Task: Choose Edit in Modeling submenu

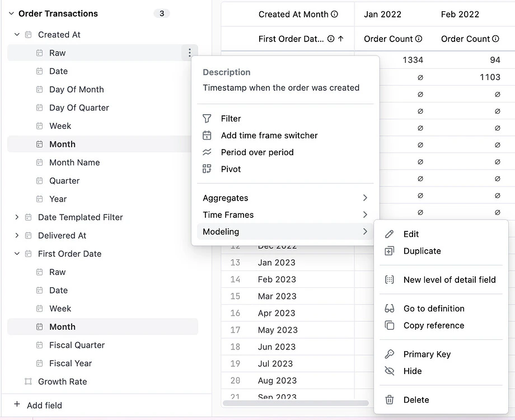Action: coord(441,234)
